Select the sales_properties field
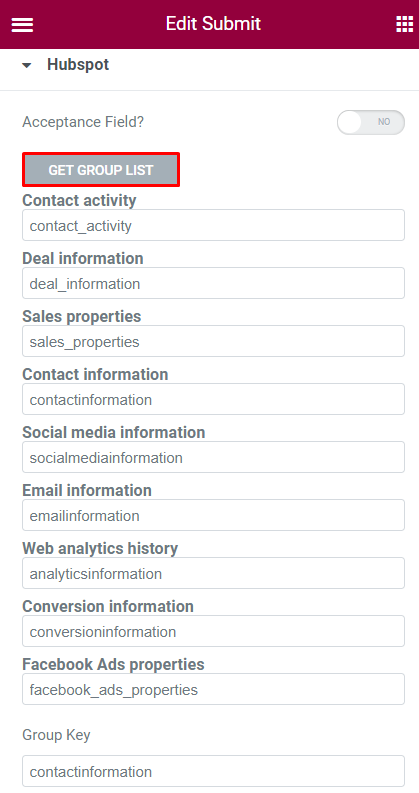419x793 pixels. pos(213,341)
